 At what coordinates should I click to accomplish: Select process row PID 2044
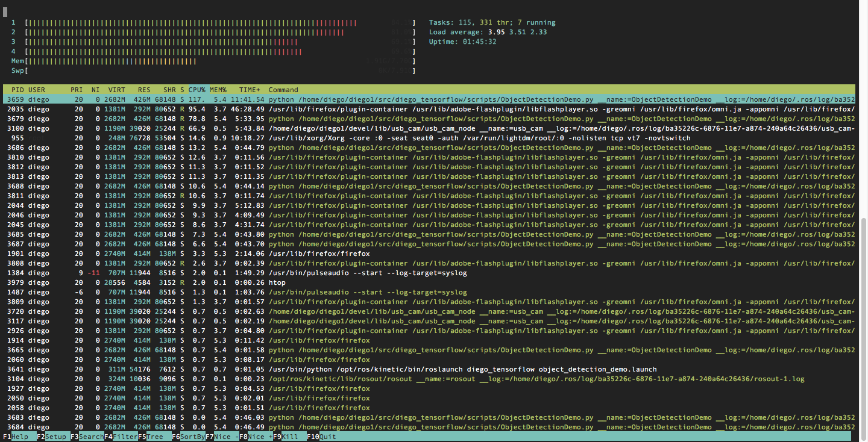coord(429,205)
